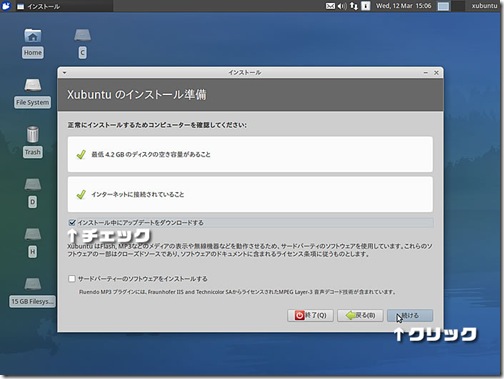Open the clock showing Wed, 12 Mar 15:06
Image resolution: width=504 pixels, height=379 pixels.
tap(403, 6)
